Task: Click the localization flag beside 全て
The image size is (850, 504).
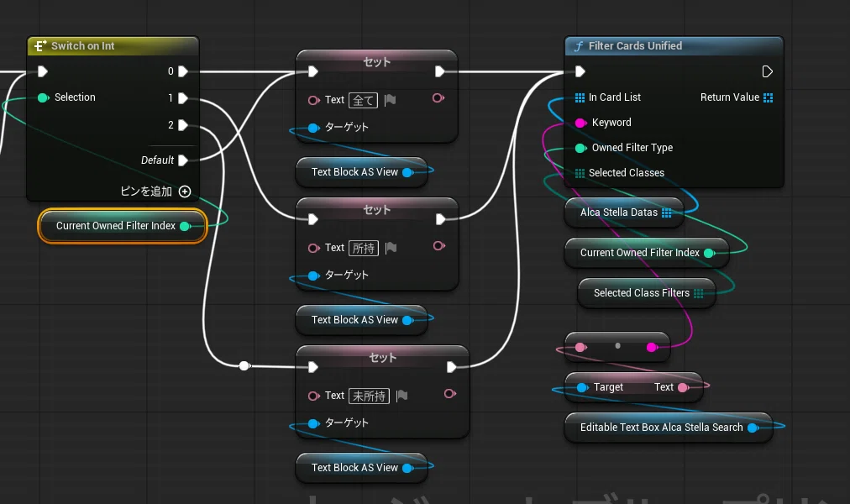Action: pos(391,100)
